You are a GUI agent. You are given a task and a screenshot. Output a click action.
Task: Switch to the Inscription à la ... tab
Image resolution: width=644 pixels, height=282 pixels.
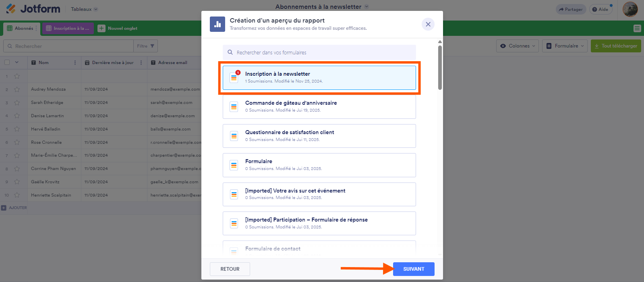coord(68,28)
